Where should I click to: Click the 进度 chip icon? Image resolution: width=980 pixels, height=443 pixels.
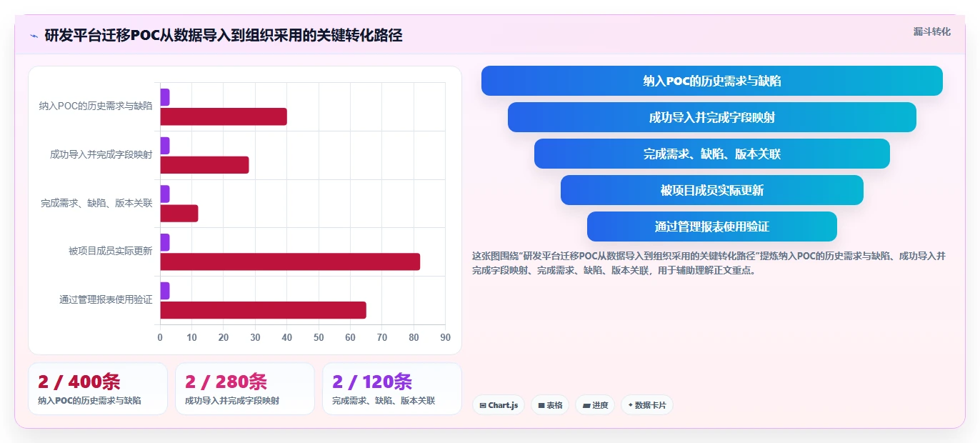click(586, 405)
